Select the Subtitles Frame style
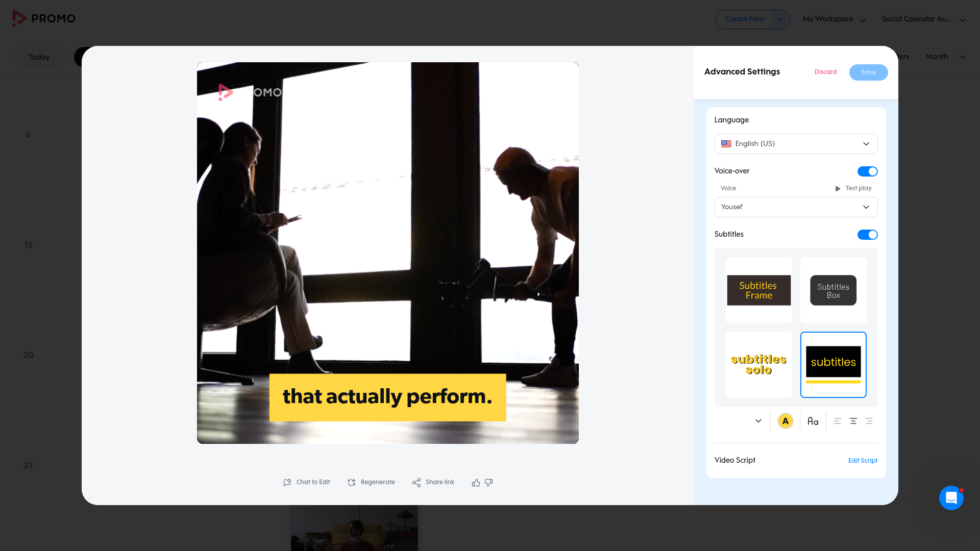 [758, 290]
